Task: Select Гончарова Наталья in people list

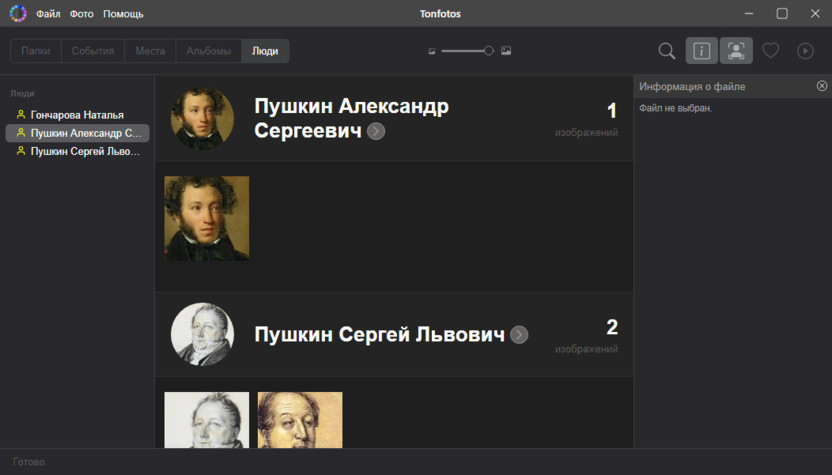Action: pos(77,115)
